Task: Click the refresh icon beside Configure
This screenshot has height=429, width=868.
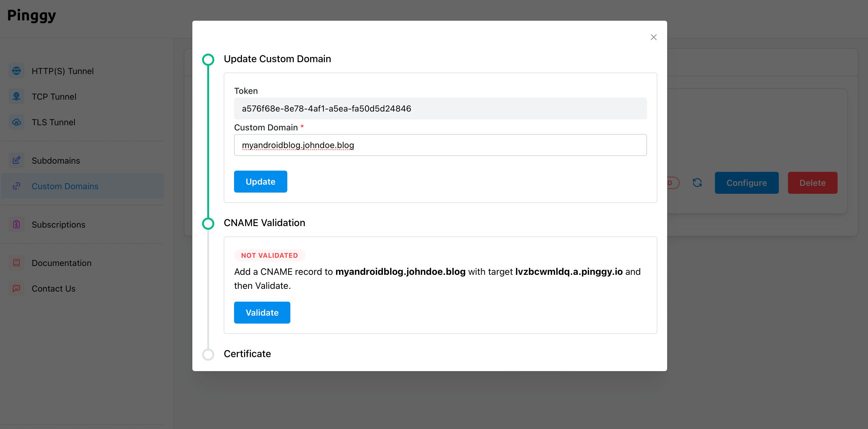Action: pos(697,183)
